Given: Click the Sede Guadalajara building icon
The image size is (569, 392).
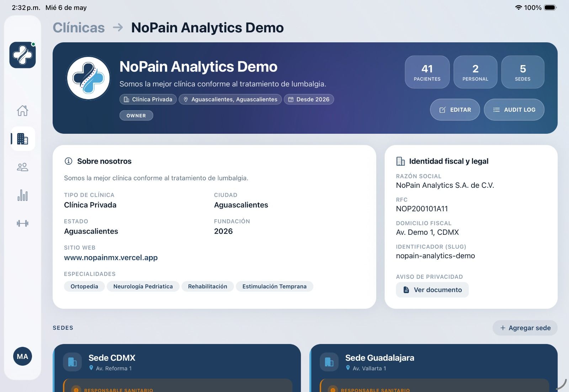Looking at the screenshot, I should [x=329, y=362].
